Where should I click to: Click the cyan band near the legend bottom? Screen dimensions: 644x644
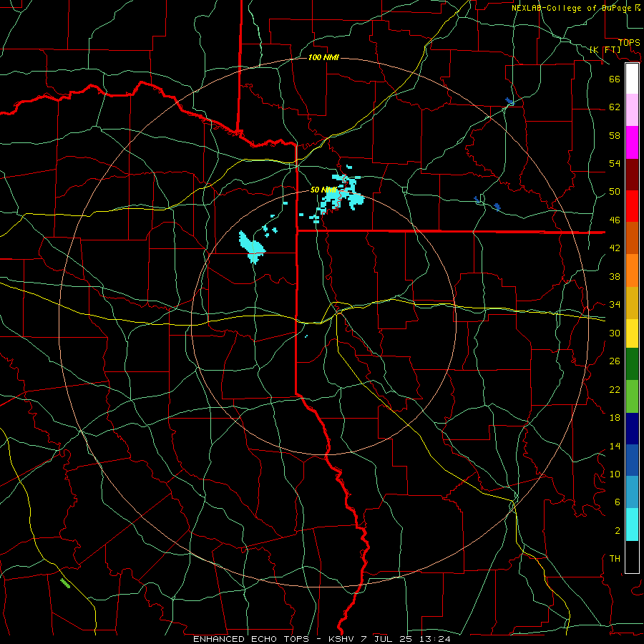[x=632, y=525]
